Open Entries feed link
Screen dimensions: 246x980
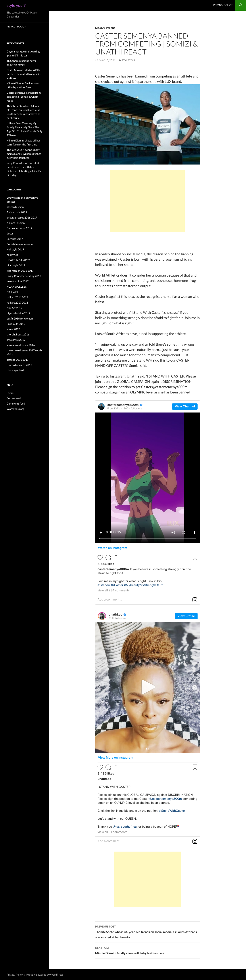click(x=14, y=398)
